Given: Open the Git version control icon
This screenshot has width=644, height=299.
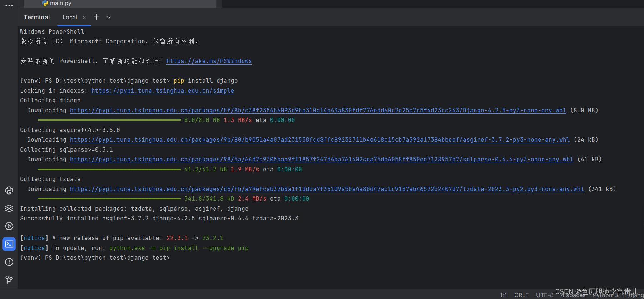Looking at the screenshot, I should click(9, 280).
